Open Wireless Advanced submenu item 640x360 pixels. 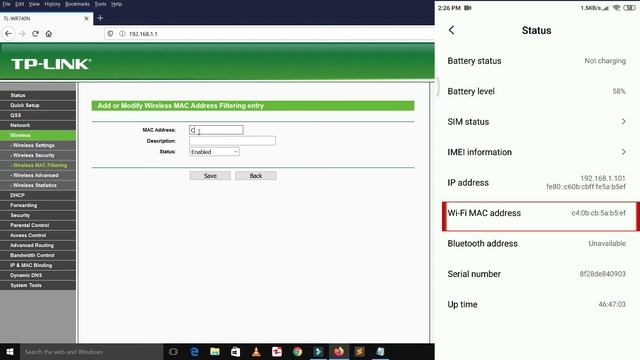click(x=38, y=175)
